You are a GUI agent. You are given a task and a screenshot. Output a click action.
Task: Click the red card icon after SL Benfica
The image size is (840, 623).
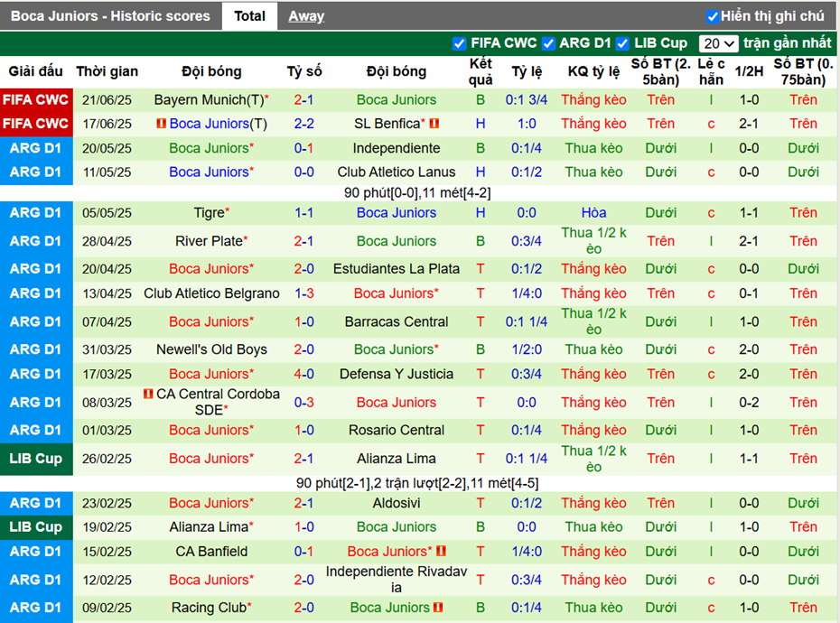point(434,124)
